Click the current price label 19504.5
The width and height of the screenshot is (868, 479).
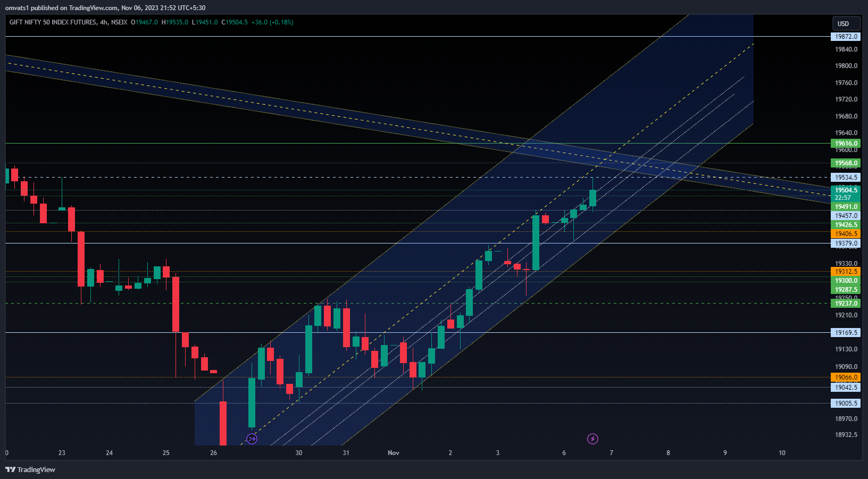coord(846,190)
